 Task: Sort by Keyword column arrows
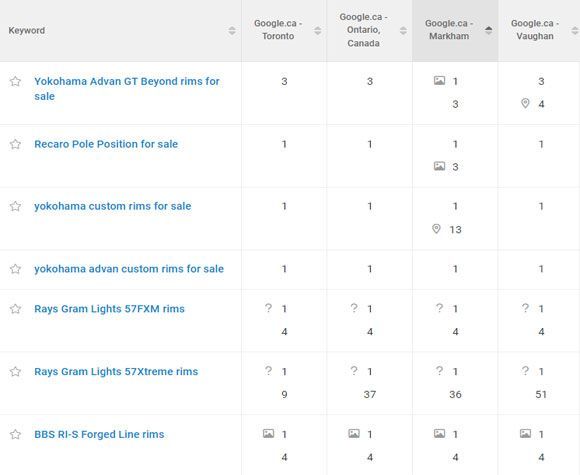click(232, 31)
